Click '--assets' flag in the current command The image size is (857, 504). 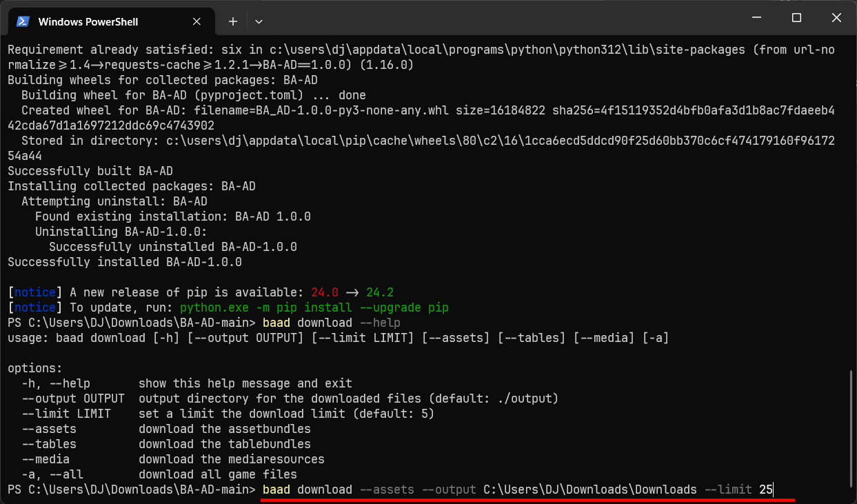coord(387,490)
